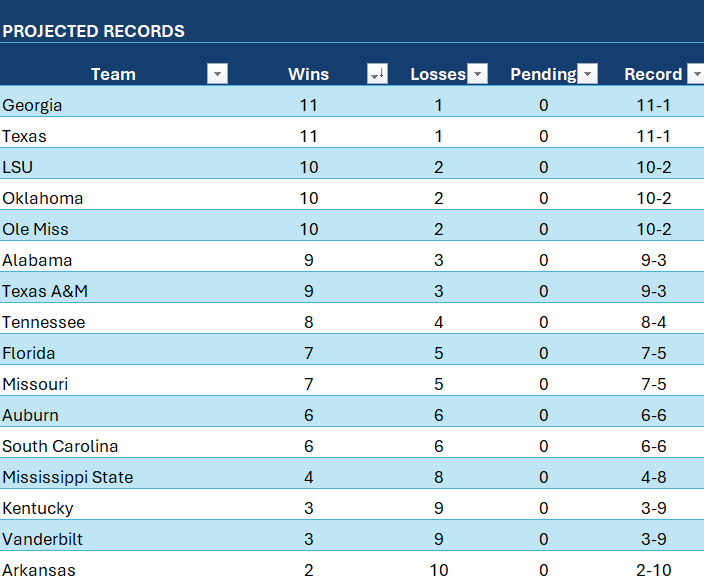Select Florida's record 7-5
The height and width of the screenshot is (577, 704).
tap(653, 353)
